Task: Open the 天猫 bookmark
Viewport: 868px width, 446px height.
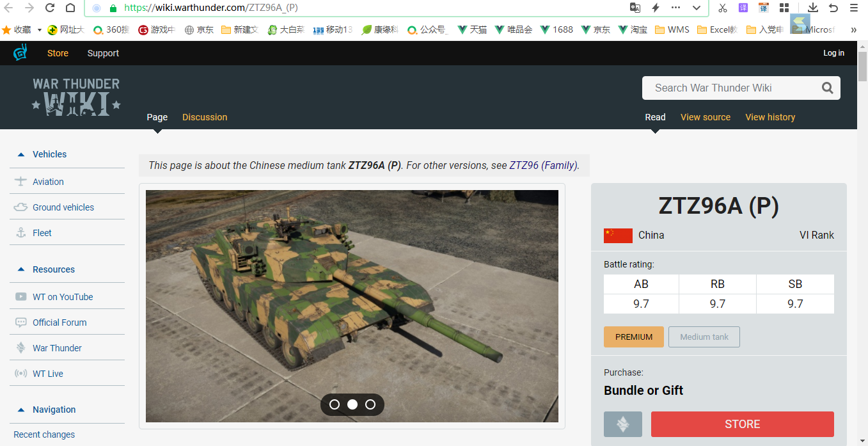Action: pos(473,29)
